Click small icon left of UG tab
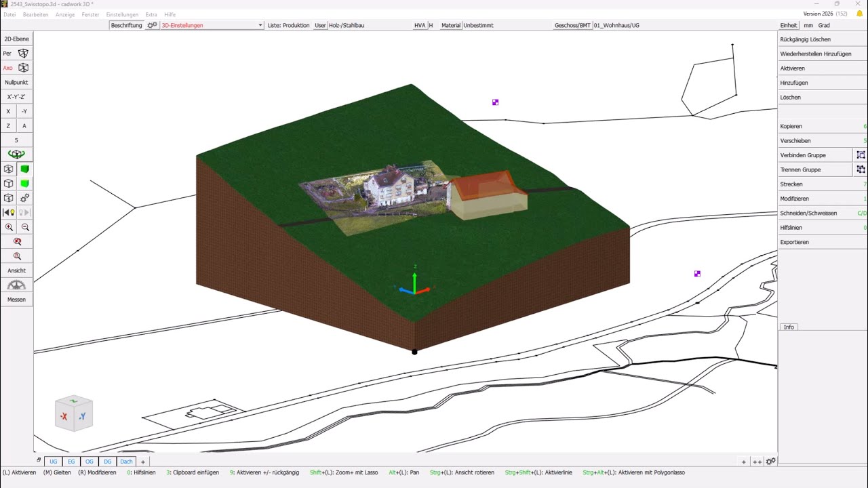Image resolution: width=868 pixels, height=488 pixels. coord(39,460)
